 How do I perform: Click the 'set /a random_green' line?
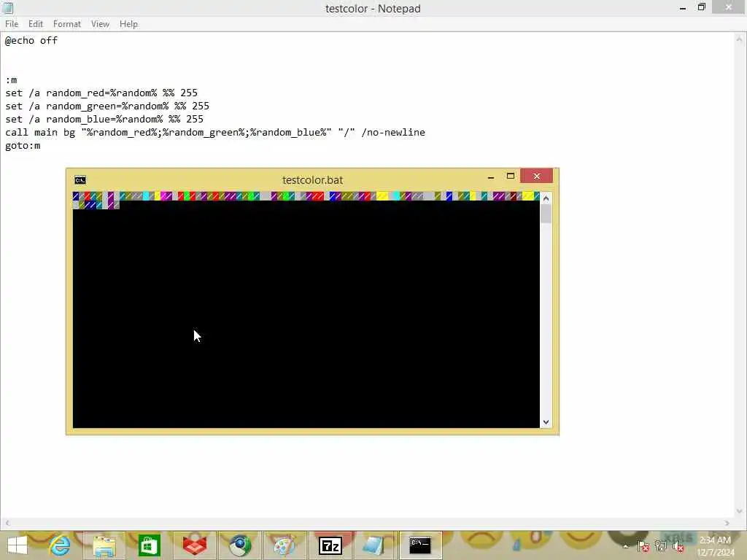107,106
